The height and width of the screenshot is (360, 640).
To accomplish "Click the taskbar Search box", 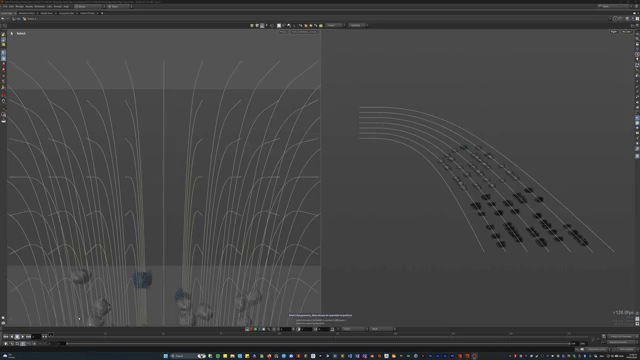I will [x=183, y=356].
